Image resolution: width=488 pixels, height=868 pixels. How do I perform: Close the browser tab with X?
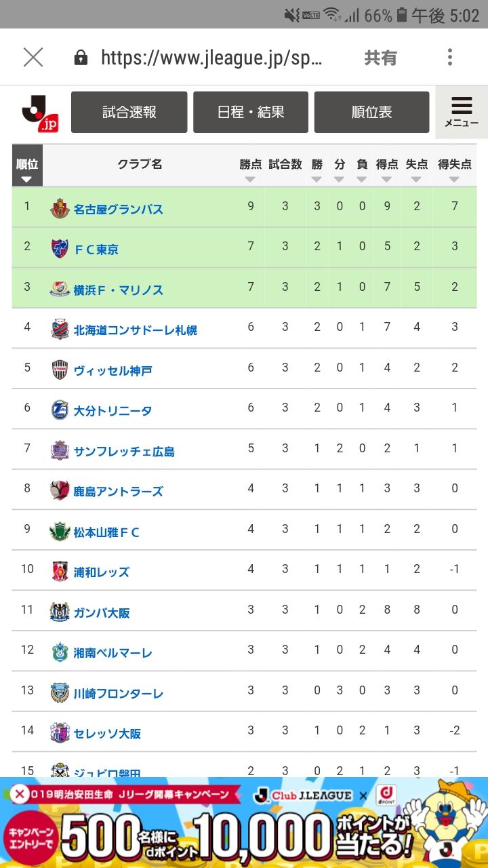pyautogui.click(x=33, y=58)
